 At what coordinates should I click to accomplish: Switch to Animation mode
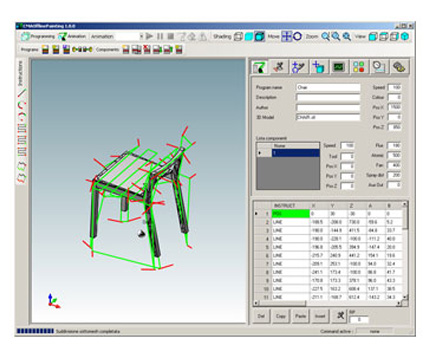click(x=72, y=36)
